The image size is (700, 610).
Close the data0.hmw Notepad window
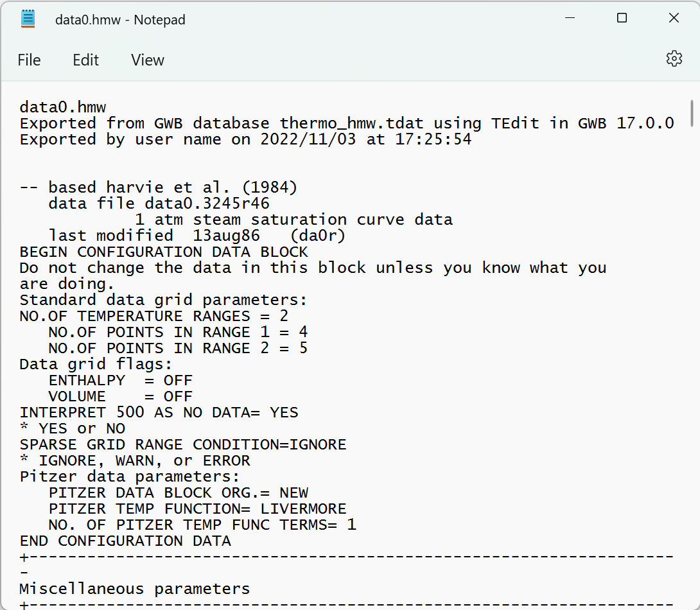coord(674,18)
